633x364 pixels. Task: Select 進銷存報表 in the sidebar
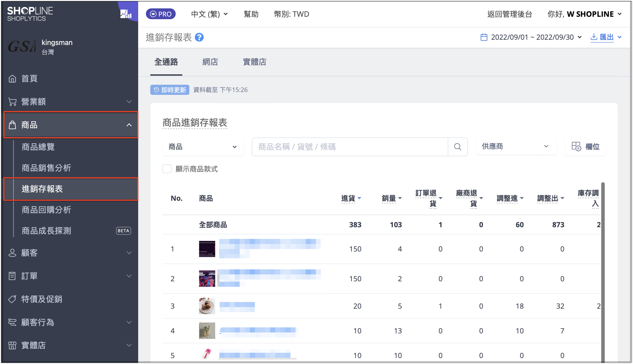tap(71, 189)
